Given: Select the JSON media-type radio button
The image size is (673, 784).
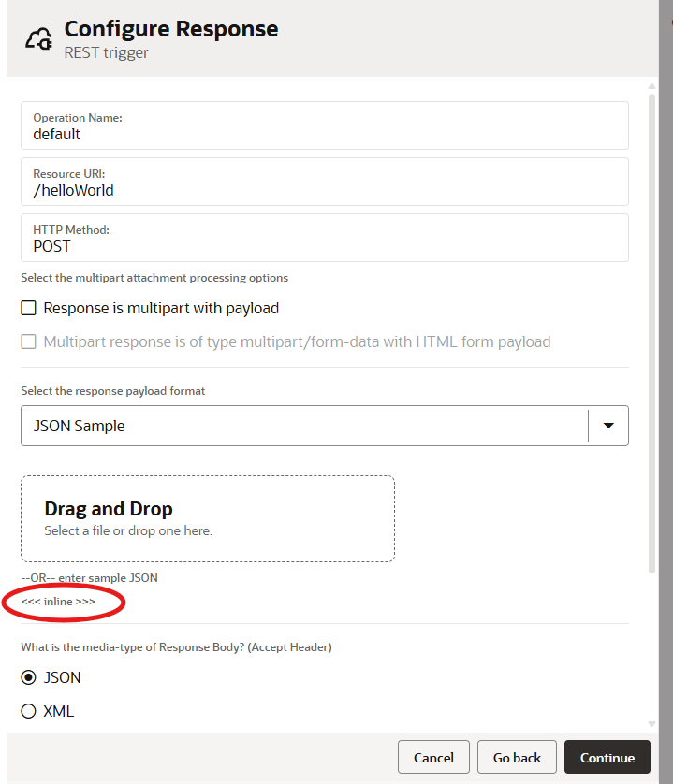Looking at the screenshot, I should click(29, 677).
